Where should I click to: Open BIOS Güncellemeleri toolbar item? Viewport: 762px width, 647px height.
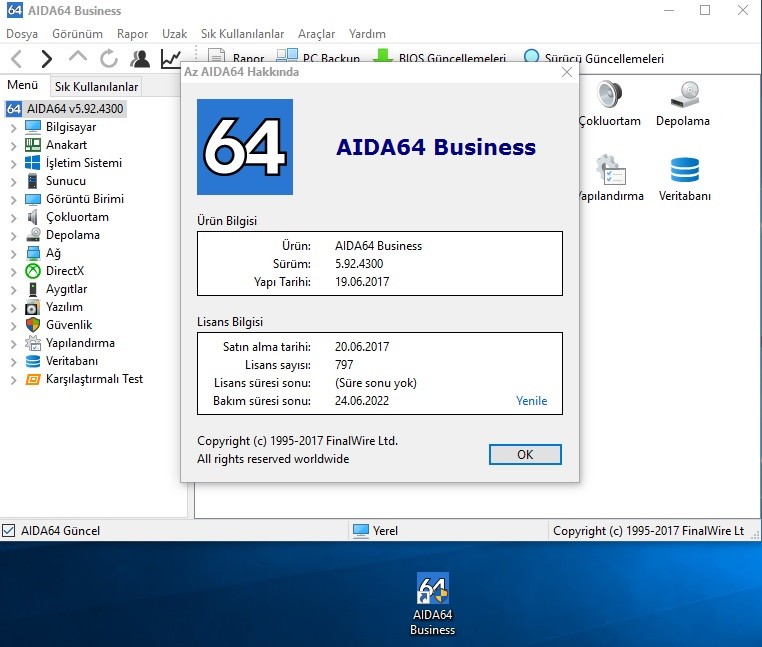[439, 58]
